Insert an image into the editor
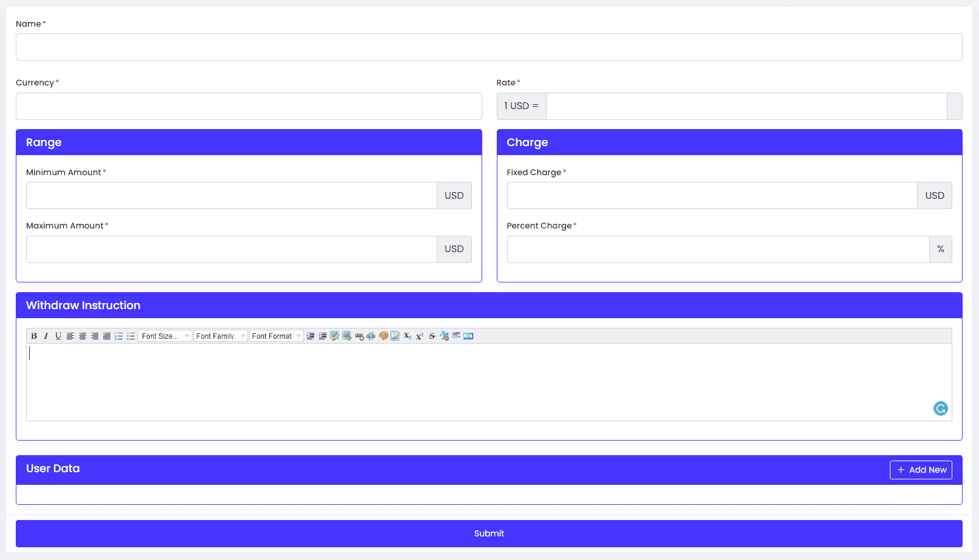979x560 pixels. pos(335,336)
